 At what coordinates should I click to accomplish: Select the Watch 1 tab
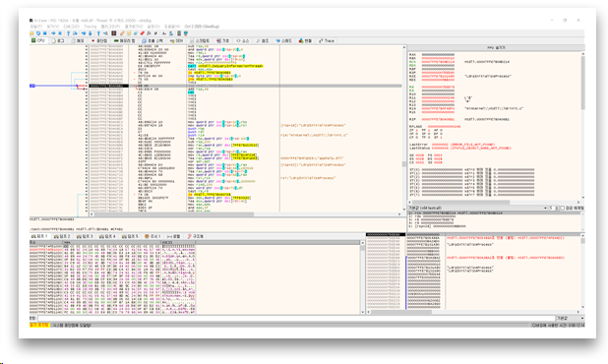coord(152,236)
